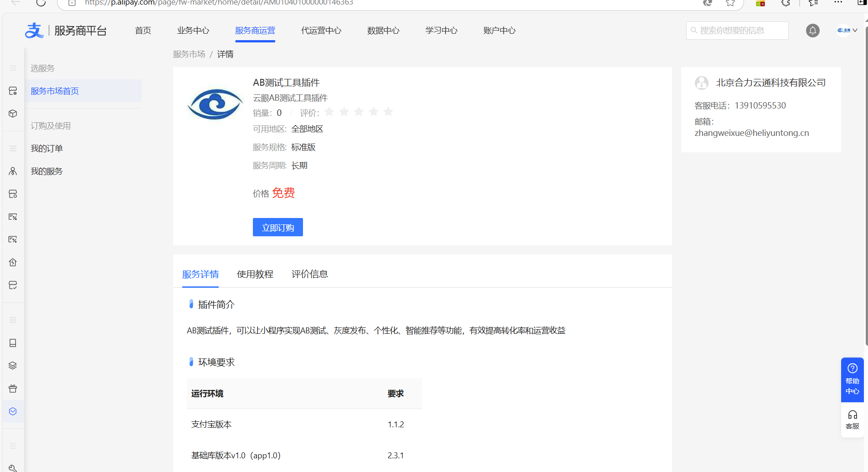Click the 插件简介 section heading
The image size is (868, 472).
pyautogui.click(x=216, y=305)
